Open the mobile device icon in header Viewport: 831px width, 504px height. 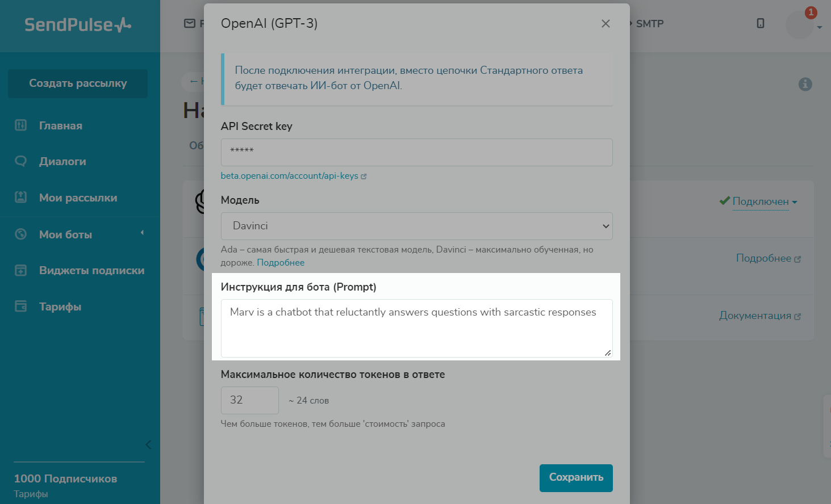761,23
